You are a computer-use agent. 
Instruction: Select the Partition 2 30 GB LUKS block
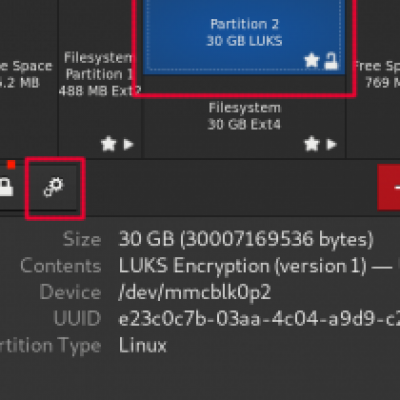tap(244, 37)
